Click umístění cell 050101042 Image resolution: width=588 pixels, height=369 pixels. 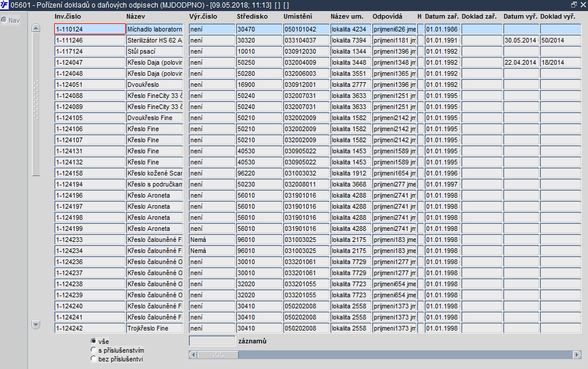[306, 29]
